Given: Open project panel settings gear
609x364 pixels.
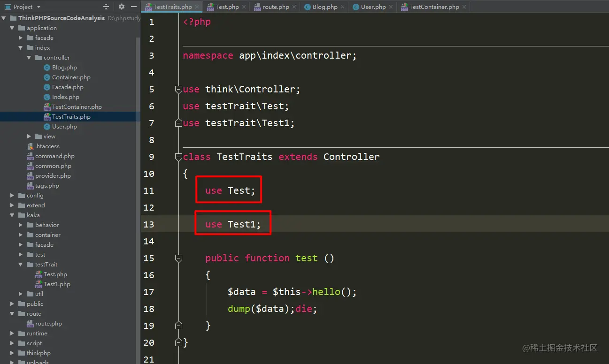Looking at the screenshot, I should 121,7.
